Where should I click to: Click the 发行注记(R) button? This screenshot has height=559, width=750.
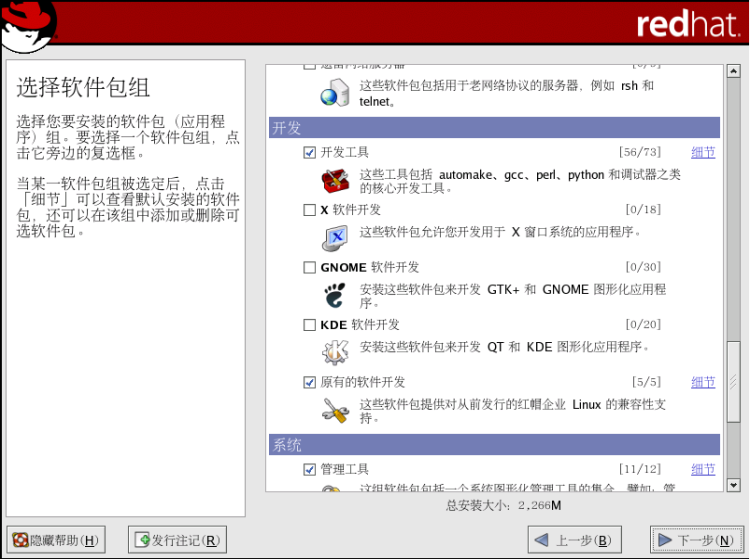[x=177, y=540]
